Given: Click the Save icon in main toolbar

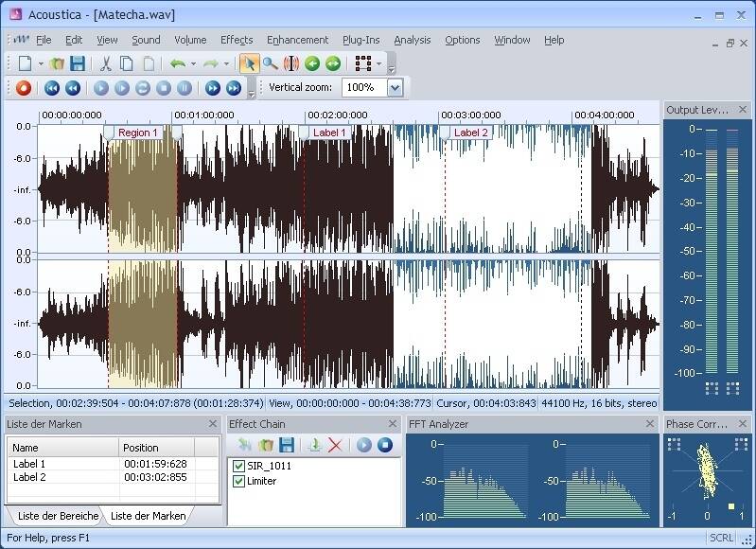Looking at the screenshot, I should click(78, 63).
